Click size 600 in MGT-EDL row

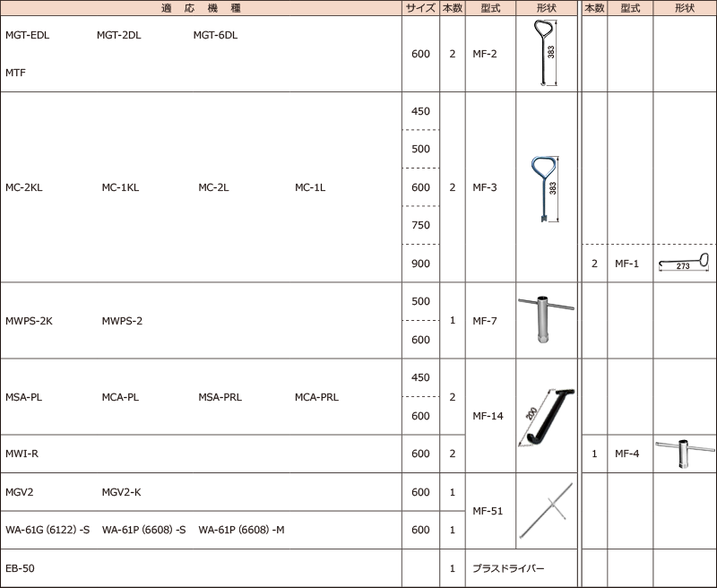(420, 54)
